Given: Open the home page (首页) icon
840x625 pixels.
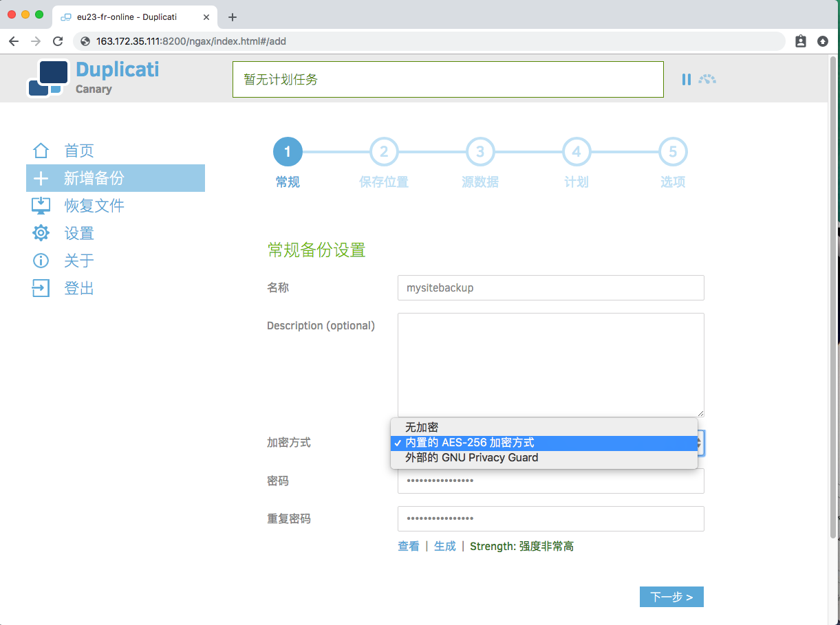Looking at the screenshot, I should tap(41, 151).
